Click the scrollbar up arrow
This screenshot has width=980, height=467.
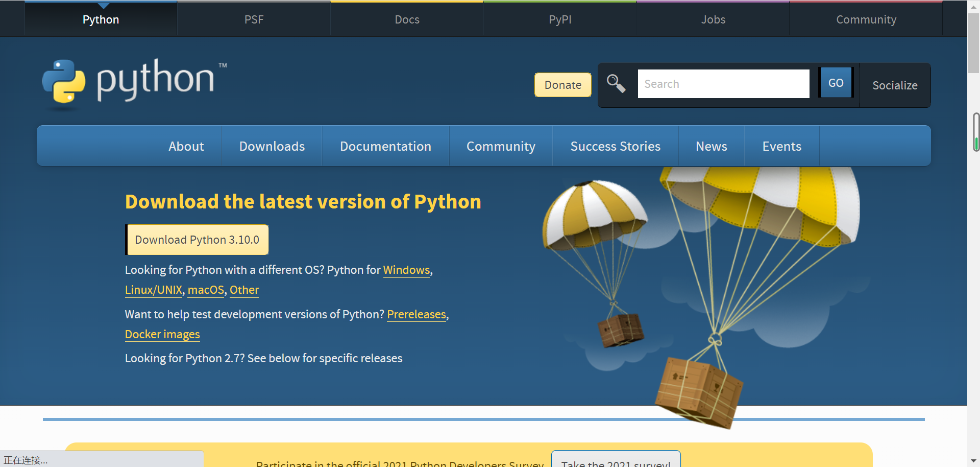[973, 6]
